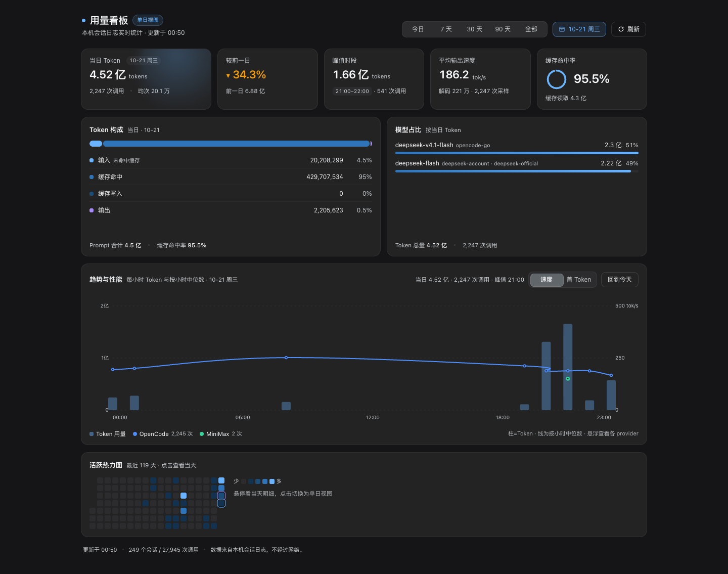Screen dimensions: 728x574
Task: Click the 回到今天 button
Action: (620, 280)
